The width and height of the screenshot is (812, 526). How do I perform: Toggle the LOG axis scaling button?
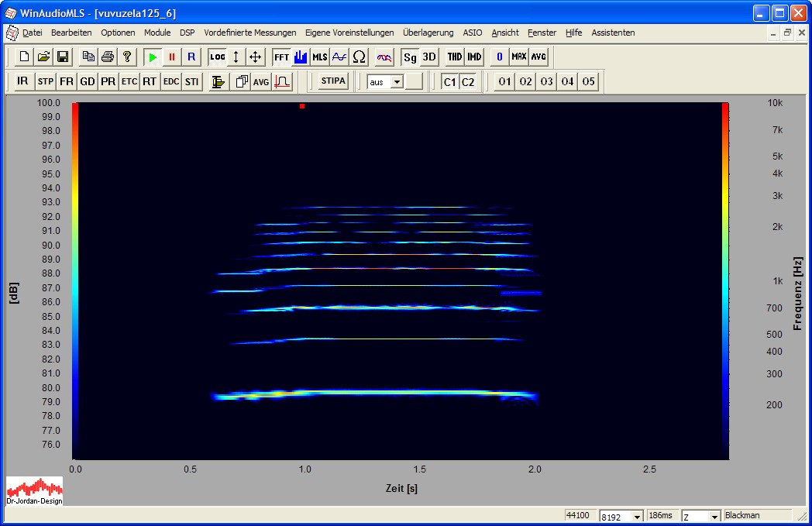click(217, 57)
